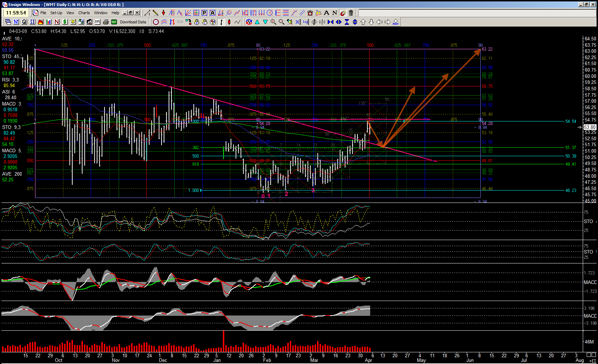Click the RSI 3,3 study label
Viewport: 598px width, 364px height.
point(10,80)
